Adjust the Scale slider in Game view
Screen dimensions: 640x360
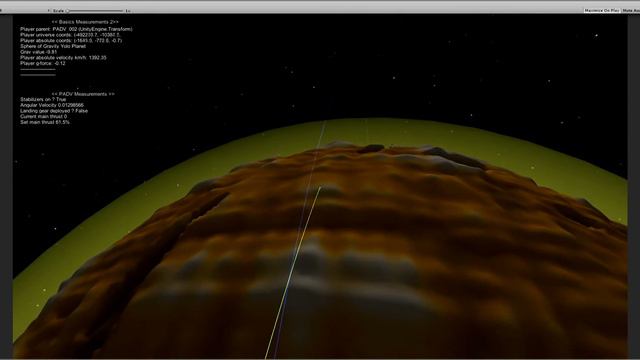pos(95,11)
